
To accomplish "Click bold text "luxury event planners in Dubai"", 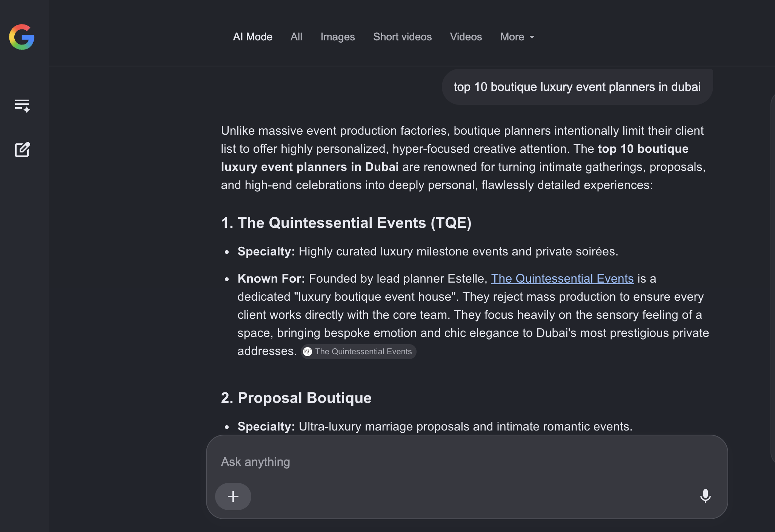I will point(310,167).
